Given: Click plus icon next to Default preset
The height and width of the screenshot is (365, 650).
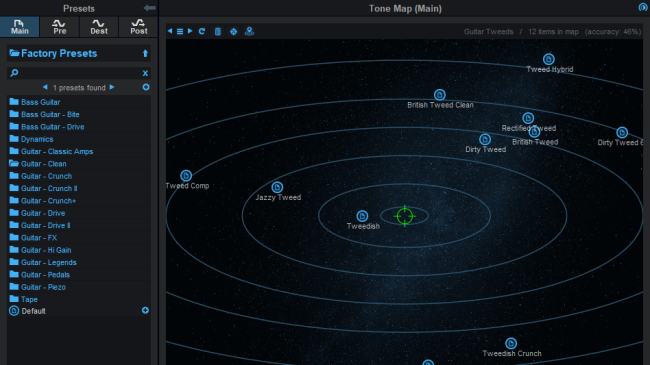Looking at the screenshot, I should point(145,311).
